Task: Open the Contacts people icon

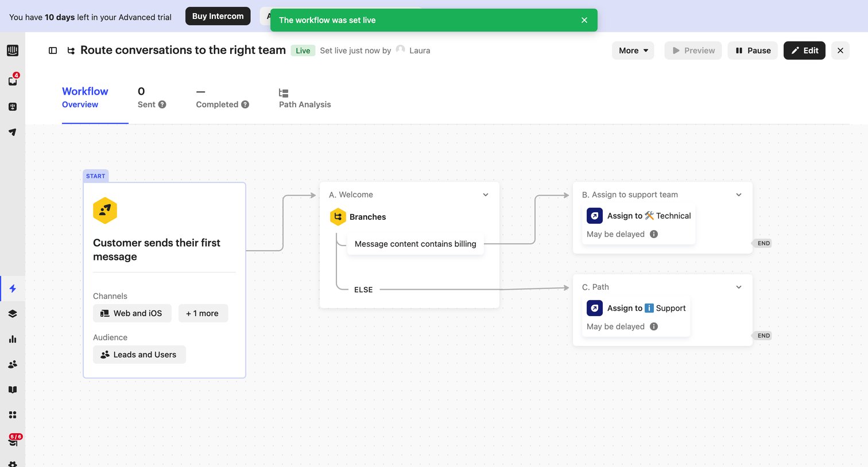Action: click(13, 364)
